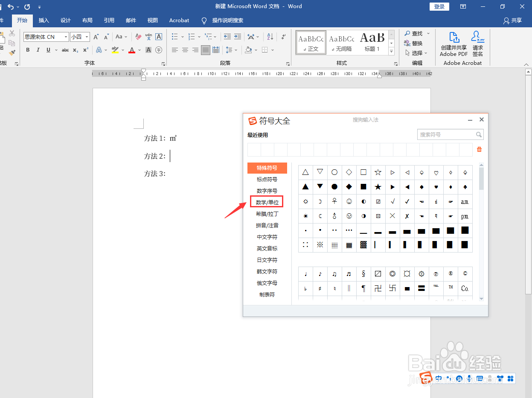Viewport: 532px width, 398px height.
Task: Open the shading color dropdown
Action: [x=256, y=50]
